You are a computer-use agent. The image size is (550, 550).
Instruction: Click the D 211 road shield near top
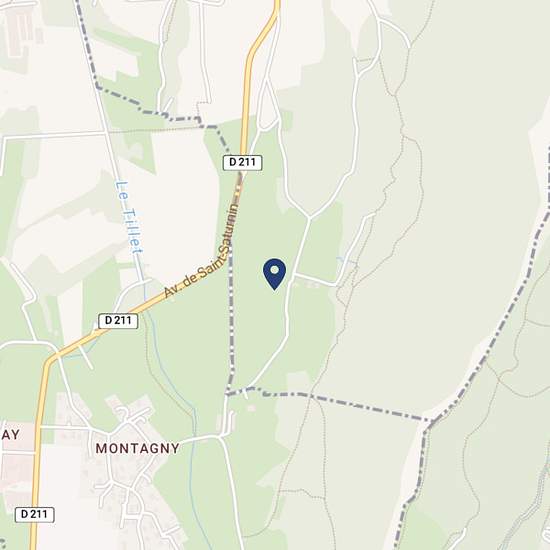[242, 162]
